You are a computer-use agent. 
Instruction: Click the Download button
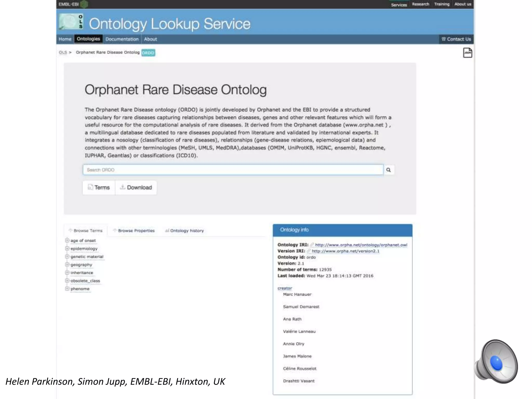click(x=136, y=188)
